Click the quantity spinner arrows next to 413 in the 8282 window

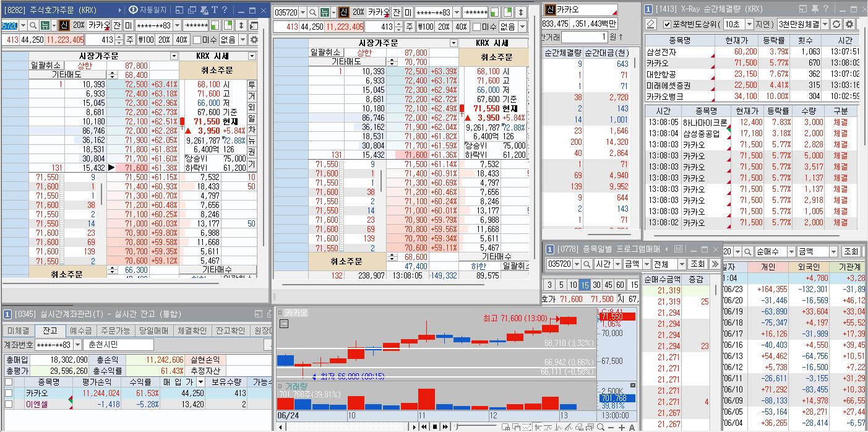119,40
